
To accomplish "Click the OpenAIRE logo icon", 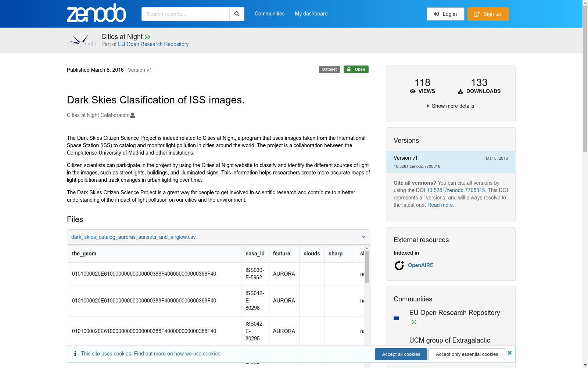I will 399,265.
